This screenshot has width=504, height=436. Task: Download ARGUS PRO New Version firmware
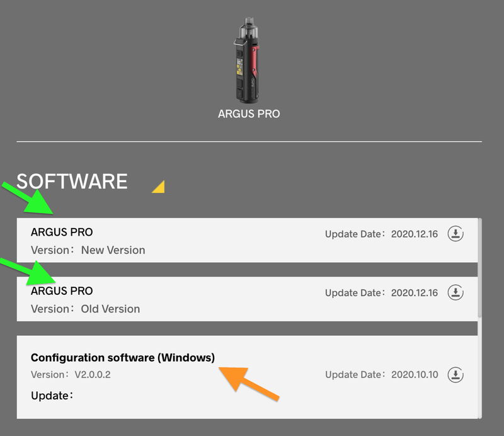pyautogui.click(x=455, y=234)
